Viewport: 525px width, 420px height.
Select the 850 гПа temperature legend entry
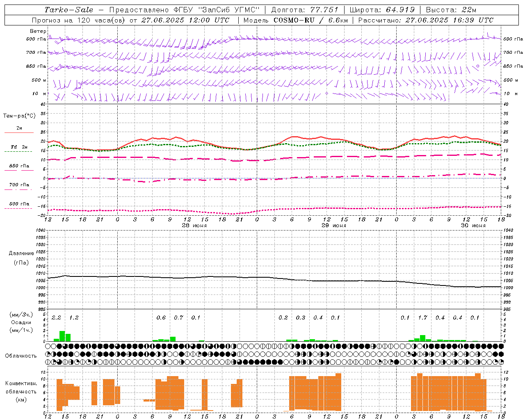(x=19, y=166)
